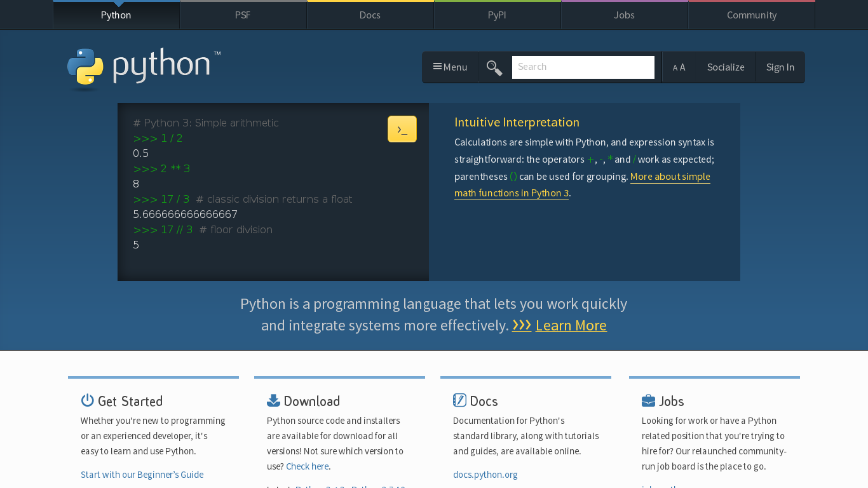The width and height of the screenshot is (868, 488).
Task: Follow the Learn More link
Action: click(x=571, y=325)
